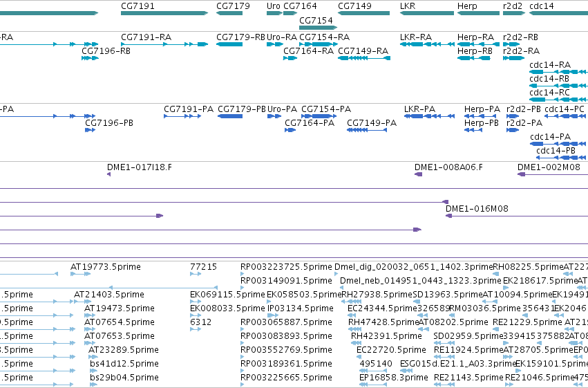Image resolution: width=588 pixels, height=388 pixels.
Task: Click the IP03134.5prime EST label
Action: 301,308
